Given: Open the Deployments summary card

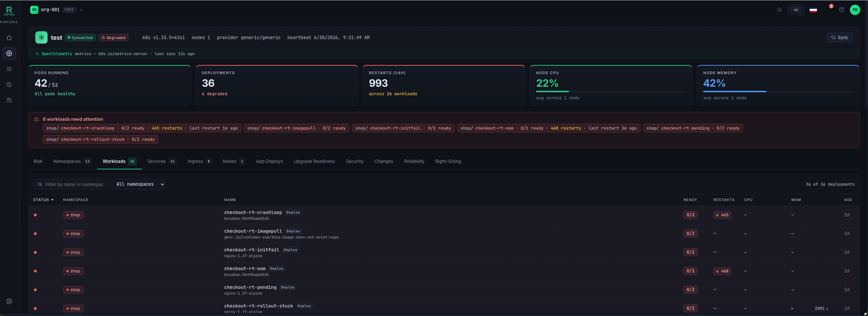Looking at the screenshot, I should pos(277,85).
